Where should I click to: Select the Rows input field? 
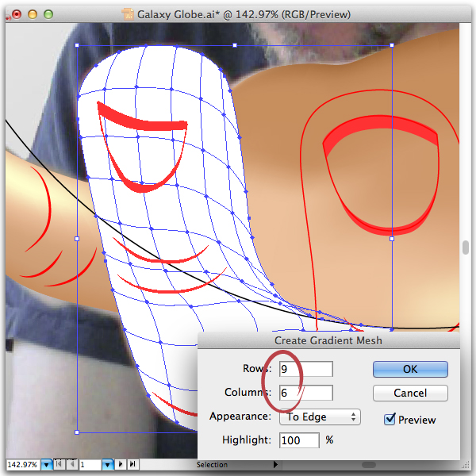[306, 369]
